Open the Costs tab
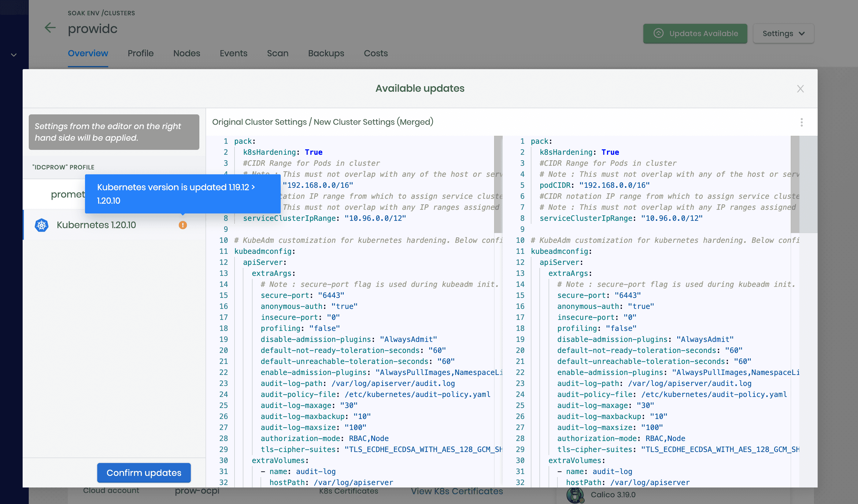 (376, 54)
